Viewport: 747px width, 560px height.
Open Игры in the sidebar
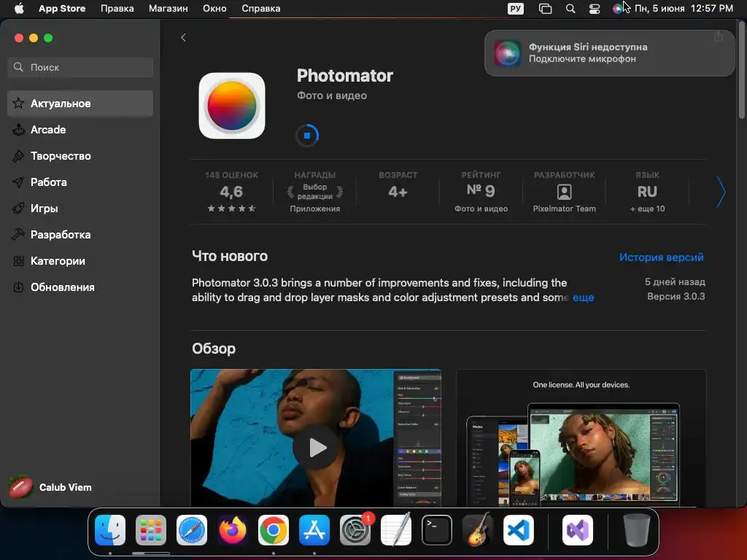pos(80,208)
